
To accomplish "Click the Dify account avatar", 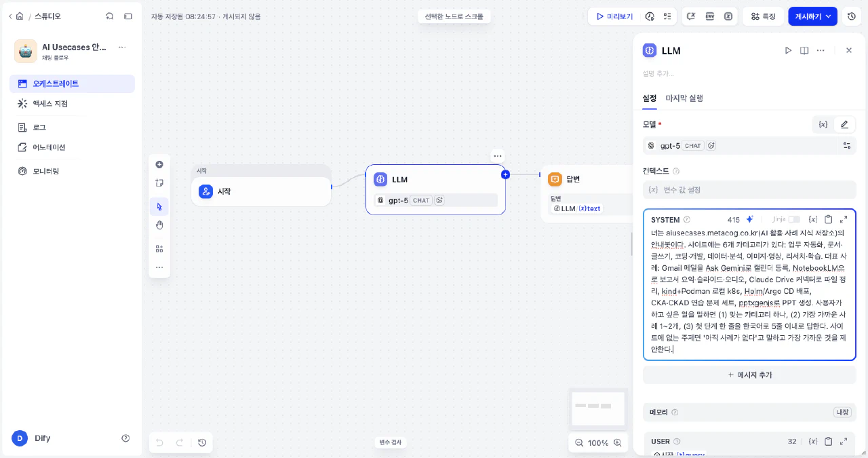I will pos(20,438).
